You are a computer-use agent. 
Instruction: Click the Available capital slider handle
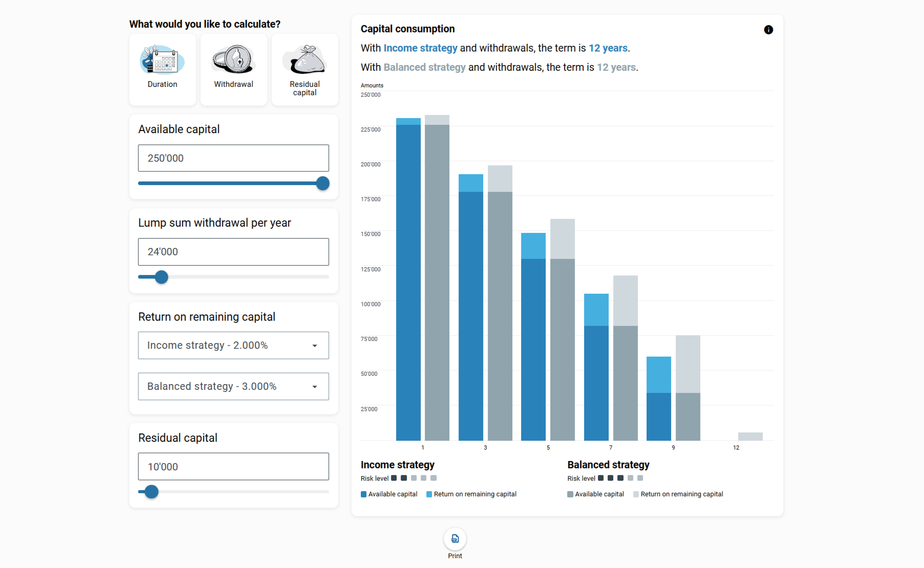323,183
